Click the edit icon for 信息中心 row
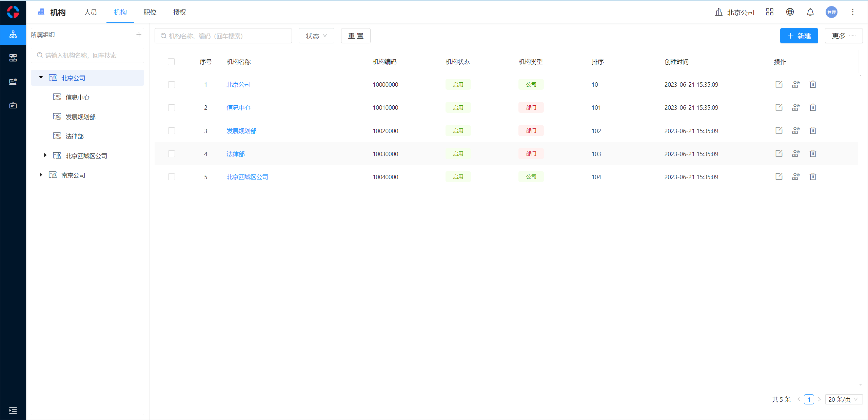 point(779,107)
